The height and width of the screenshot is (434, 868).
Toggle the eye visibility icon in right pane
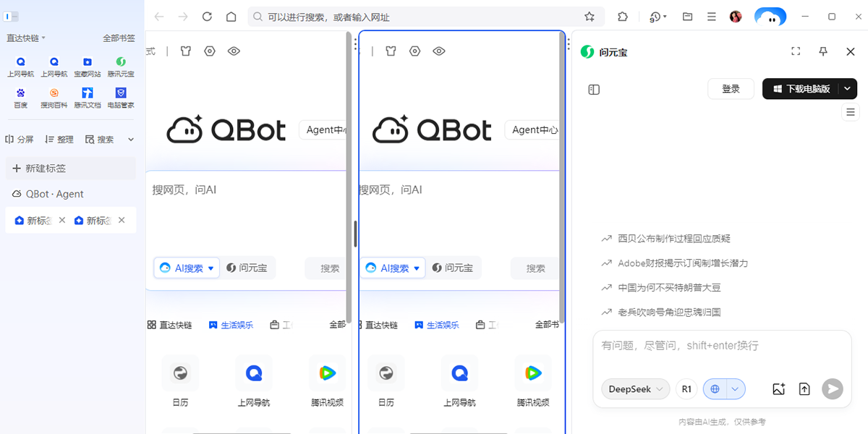[x=439, y=51]
